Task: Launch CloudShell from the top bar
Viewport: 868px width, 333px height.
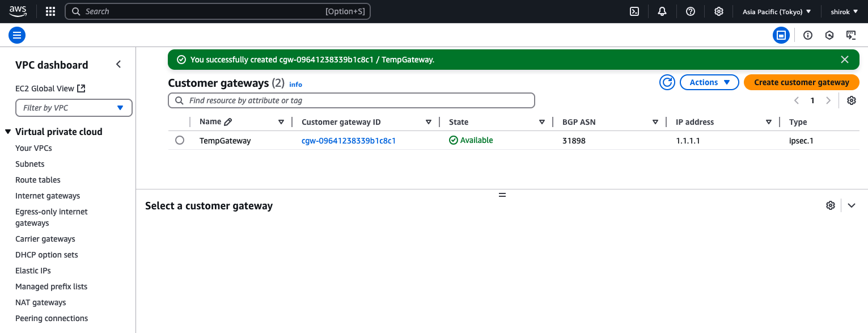Action: [634, 11]
